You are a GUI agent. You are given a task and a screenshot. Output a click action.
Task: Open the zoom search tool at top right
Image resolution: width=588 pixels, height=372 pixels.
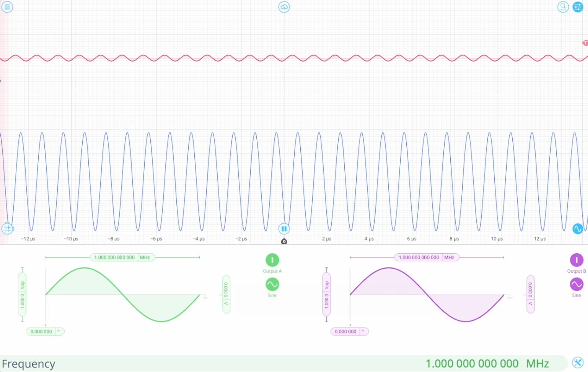click(563, 7)
